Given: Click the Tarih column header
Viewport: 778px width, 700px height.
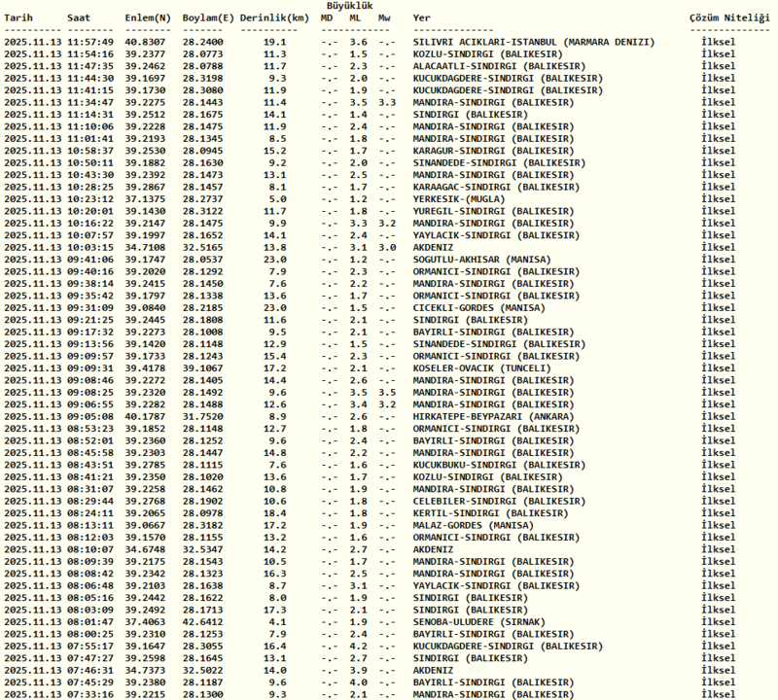Looking at the screenshot, I should click(x=18, y=18).
